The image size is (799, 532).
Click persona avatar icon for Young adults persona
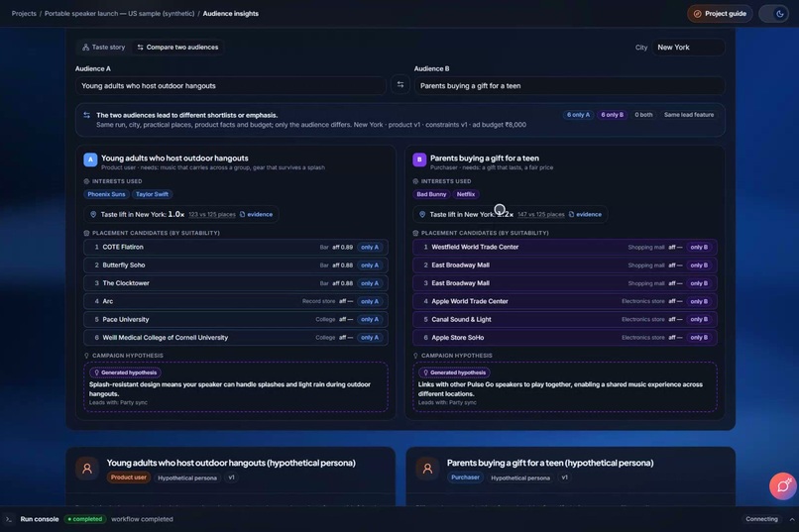pyautogui.click(x=87, y=469)
